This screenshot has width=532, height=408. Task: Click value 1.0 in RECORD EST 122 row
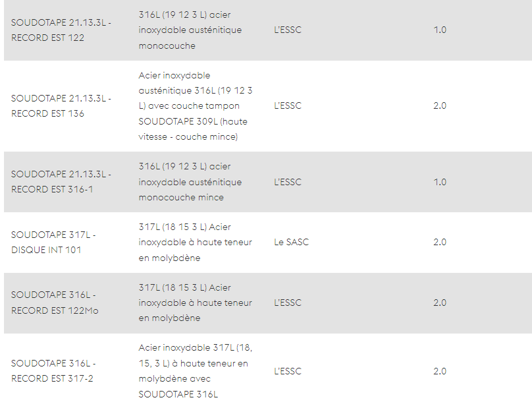440,30
